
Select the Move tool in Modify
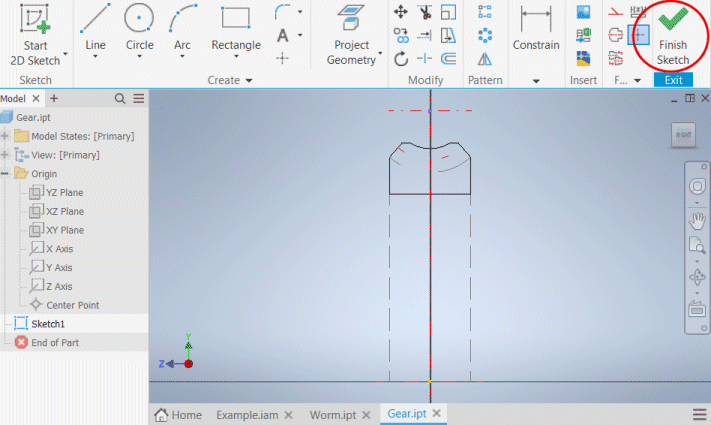click(x=400, y=12)
